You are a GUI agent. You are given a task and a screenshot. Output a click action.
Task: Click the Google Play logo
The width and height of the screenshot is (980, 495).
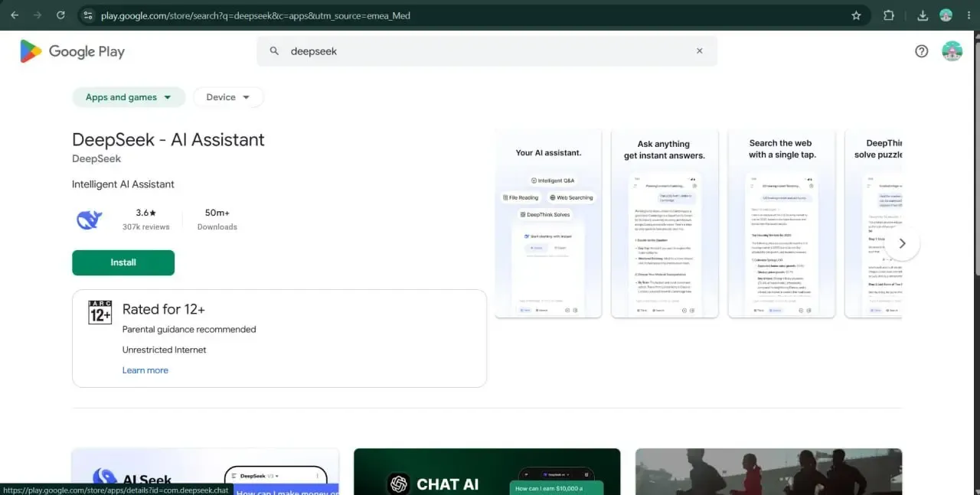tap(72, 51)
